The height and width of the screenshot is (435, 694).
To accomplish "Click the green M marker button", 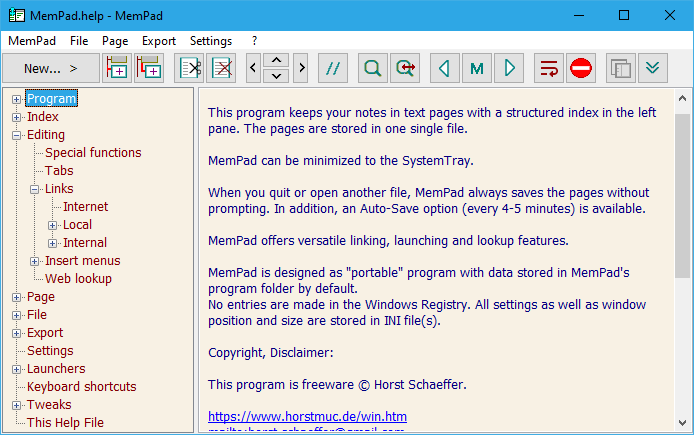I will pos(477,68).
